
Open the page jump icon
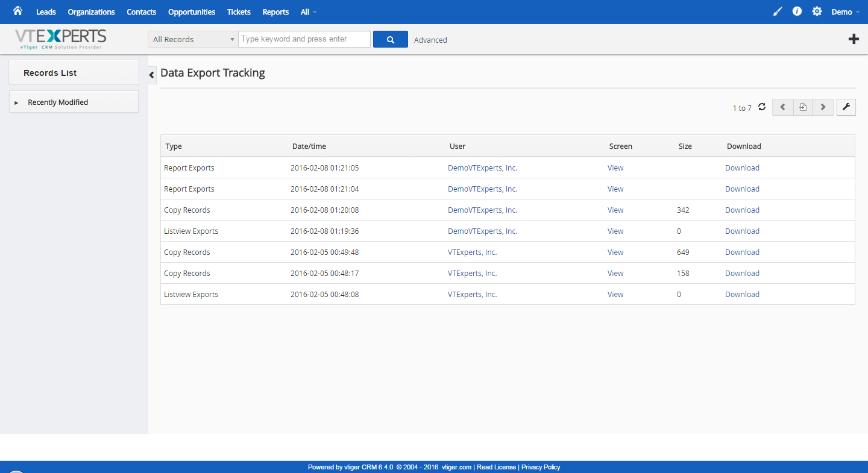[803, 107]
